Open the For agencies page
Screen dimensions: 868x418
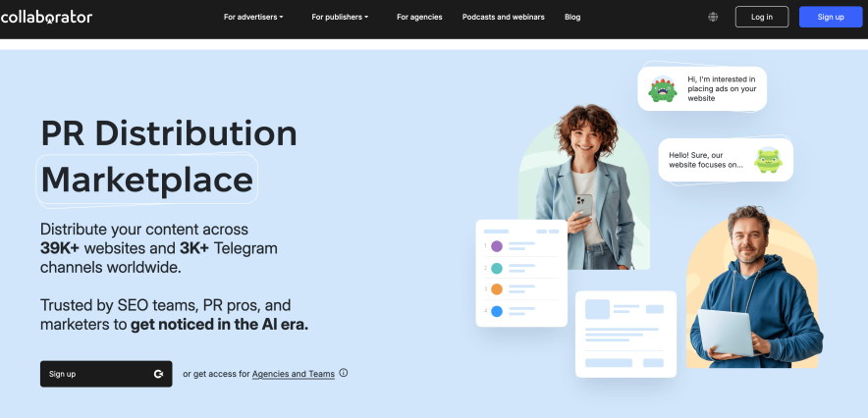click(419, 17)
